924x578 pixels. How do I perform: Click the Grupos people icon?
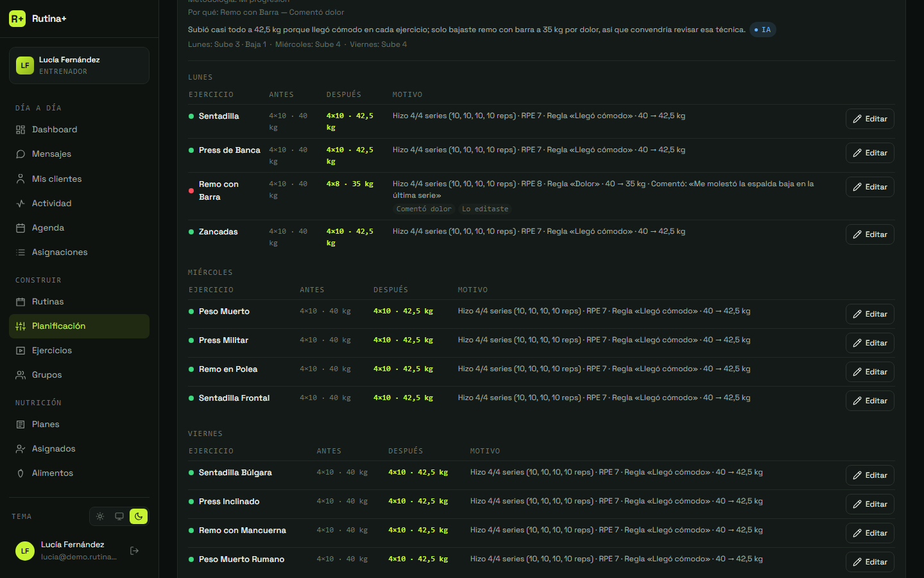tap(21, 375)
